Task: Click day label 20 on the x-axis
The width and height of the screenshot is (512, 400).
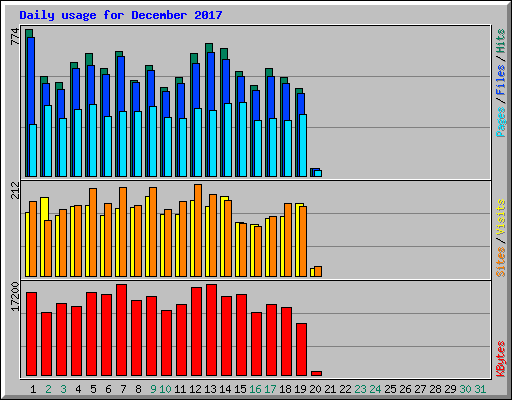Action: click(315, 389)
